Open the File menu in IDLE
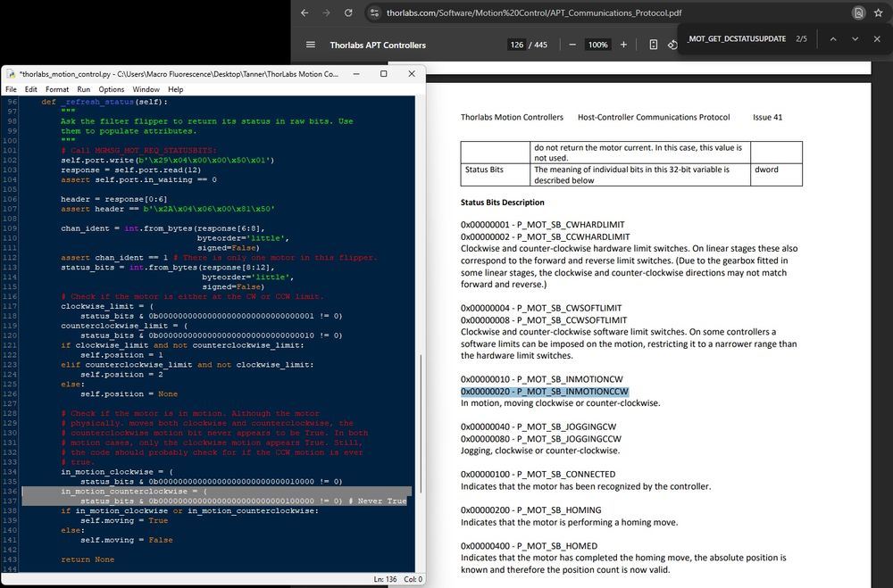This screenshot has width=893, height=588. coord(11,89)
